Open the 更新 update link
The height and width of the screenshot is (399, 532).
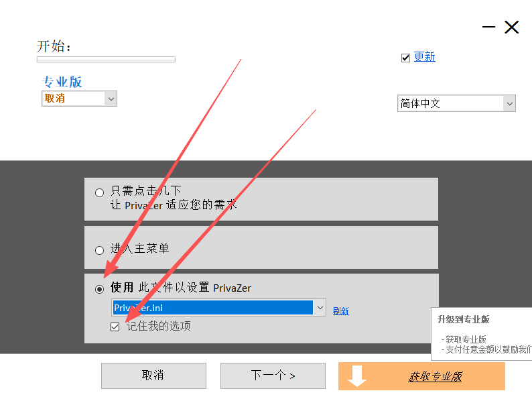click(x=424, y=57)
